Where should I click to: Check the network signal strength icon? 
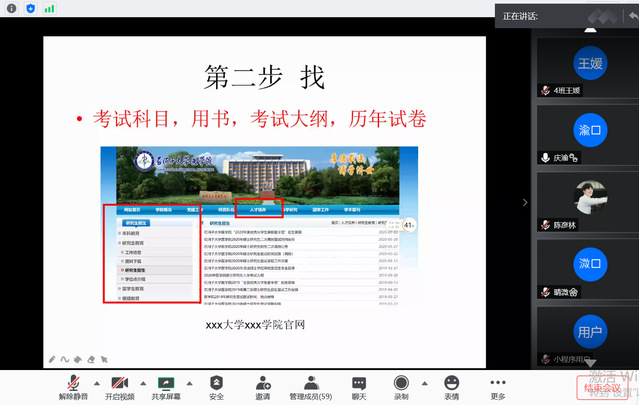tap(51, 8)
